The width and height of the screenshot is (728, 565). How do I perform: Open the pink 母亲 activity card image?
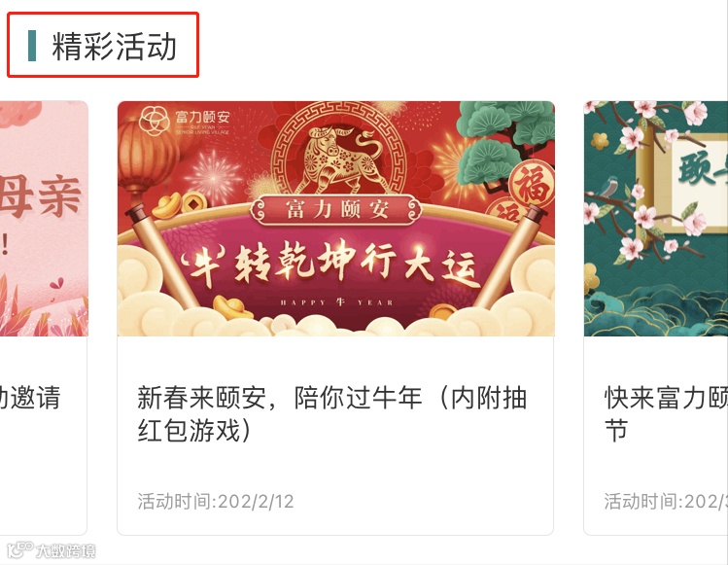point(44,219)
